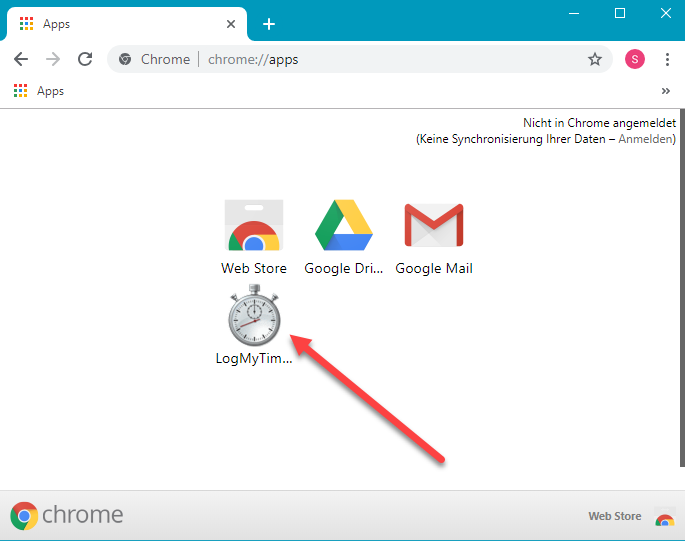Viewport: 685px width, 541px height.
Task: Minimize the Chrome window
Action: (x=574, y=14)
